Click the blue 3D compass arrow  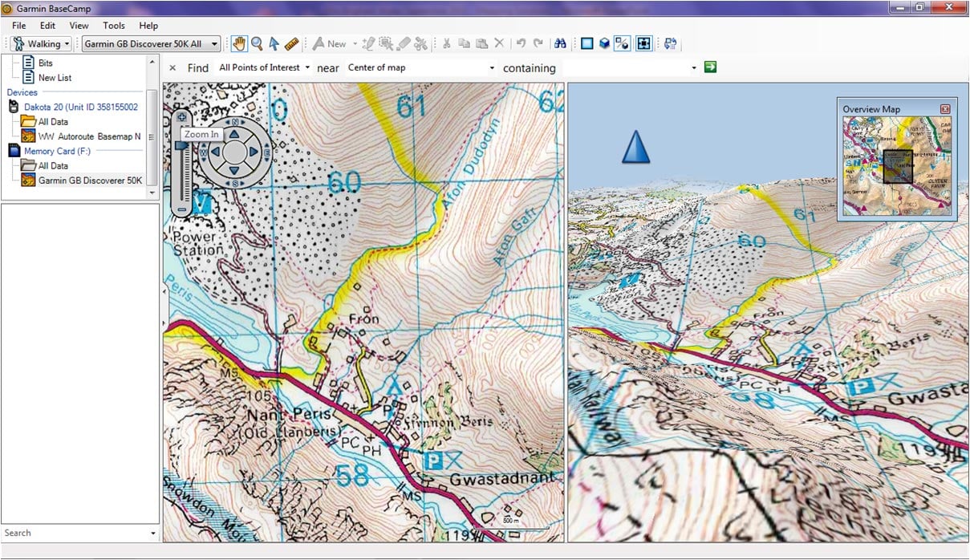[635, 147]
